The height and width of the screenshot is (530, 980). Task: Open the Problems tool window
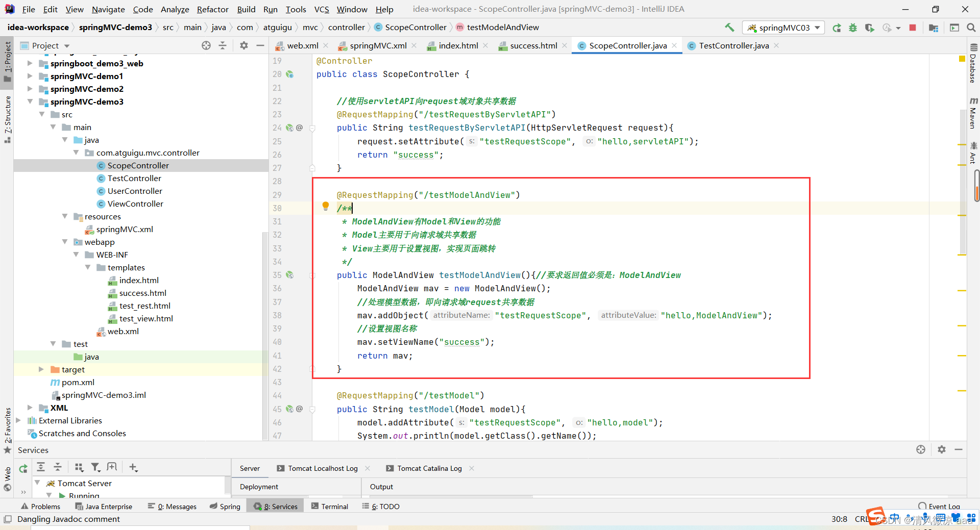coord(40,506)
